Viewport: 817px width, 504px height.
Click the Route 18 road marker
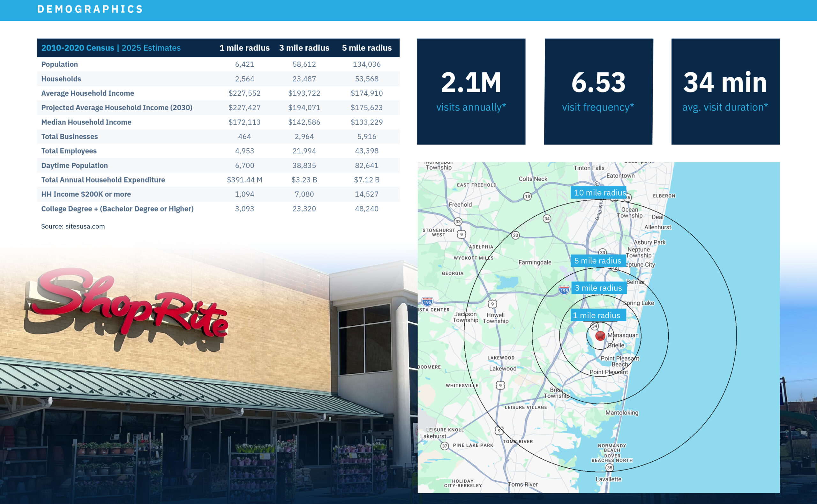click(x=527, y=196)
